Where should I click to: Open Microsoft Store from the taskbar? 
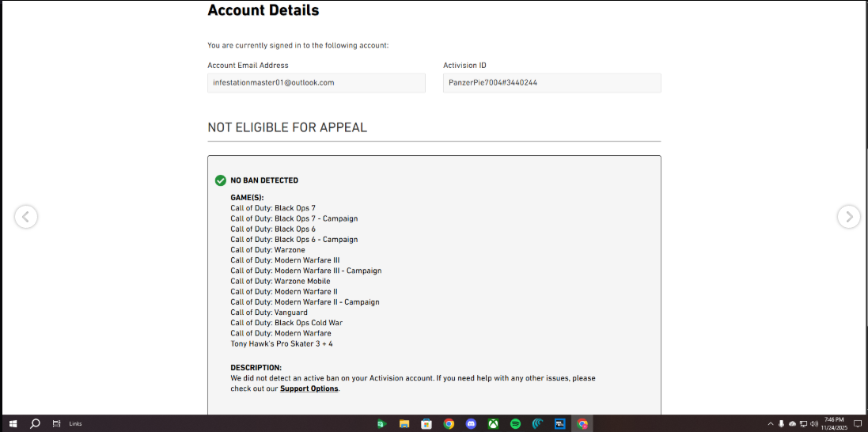[426, 424]
